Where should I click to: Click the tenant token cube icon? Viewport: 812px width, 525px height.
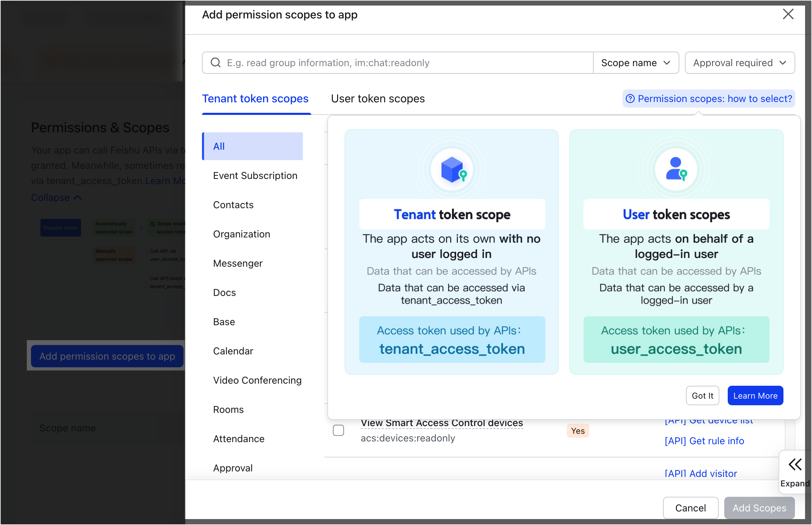click(452, 170)
